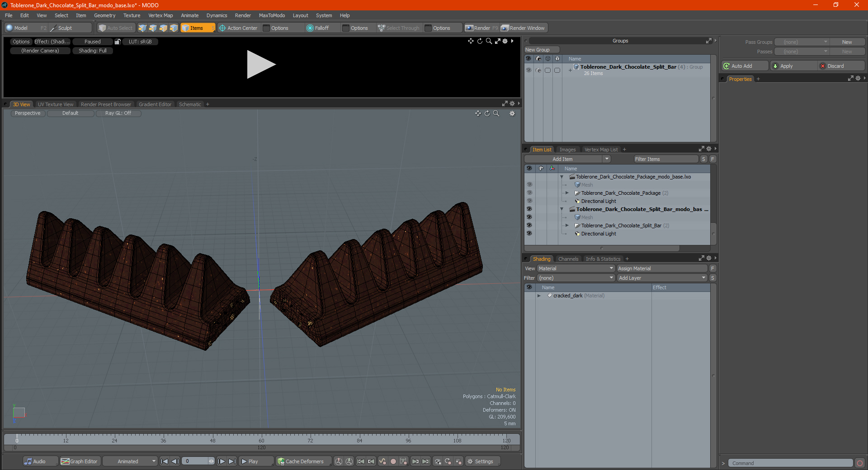Click New Group button
Screen dimensions: 868x470
point(542,50)
